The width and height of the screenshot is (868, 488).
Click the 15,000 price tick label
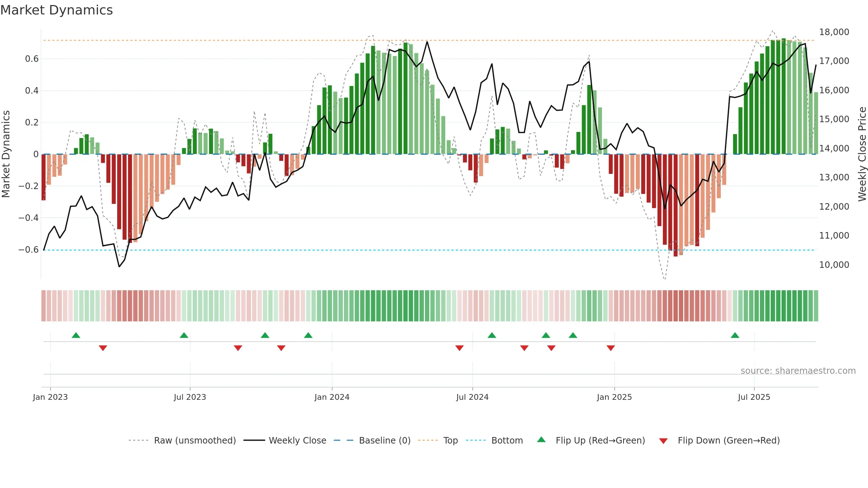(x=834, y=119)
